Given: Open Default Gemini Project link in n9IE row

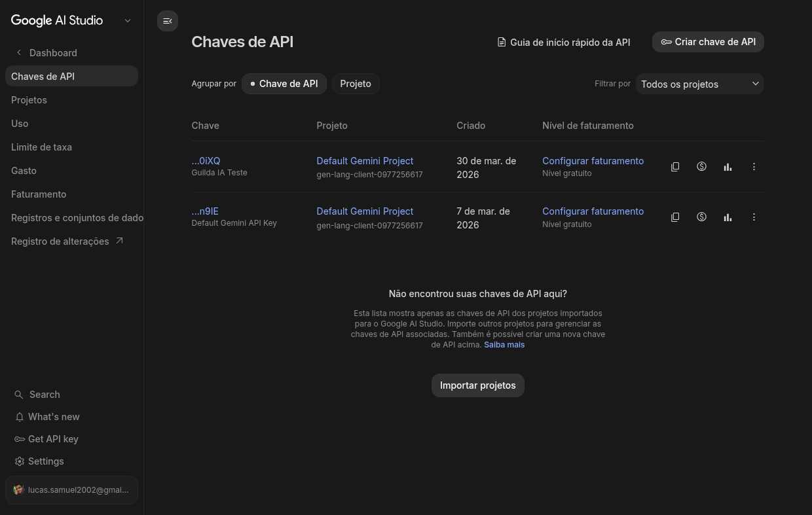Looking at the screenshot, I should pos(365,211).
